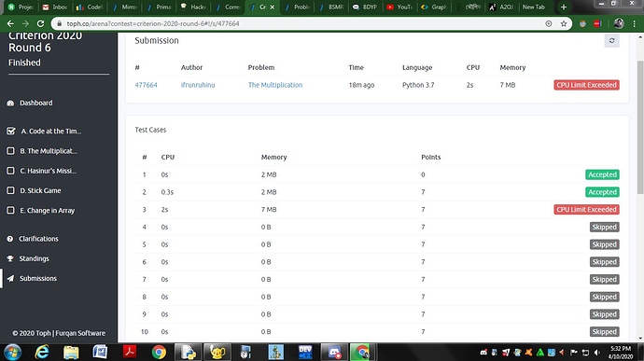Open problem D. Stick Game
Image resolution: width=644 pixels, height=361 pixels.
pyautogui.click(x=40, y=190)
